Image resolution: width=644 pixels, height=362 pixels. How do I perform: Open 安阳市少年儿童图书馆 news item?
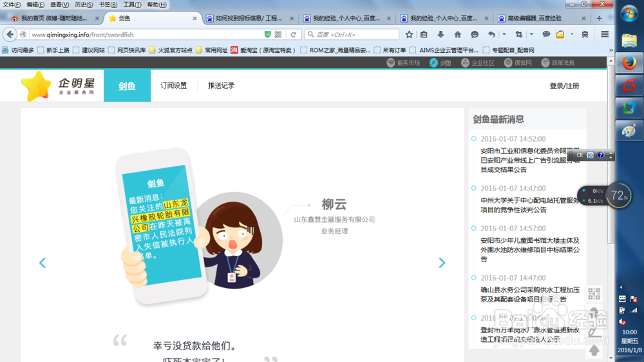point(530,250)
